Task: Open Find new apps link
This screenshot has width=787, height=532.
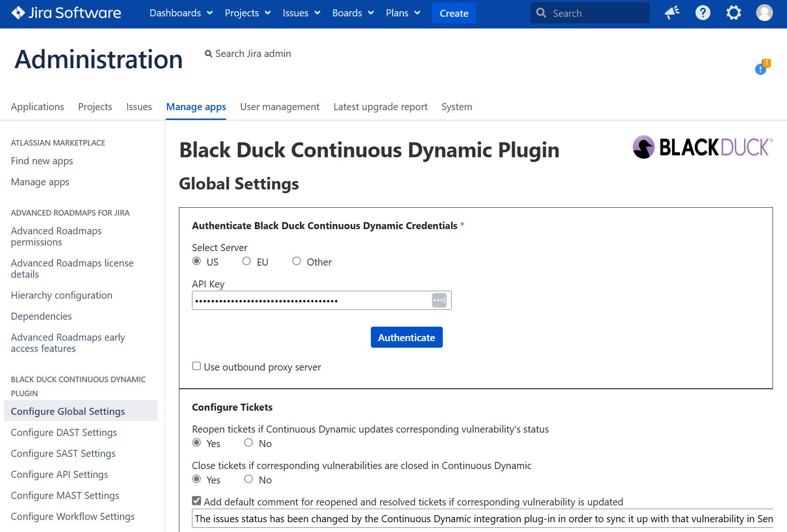Action: (x=42, y=161)
